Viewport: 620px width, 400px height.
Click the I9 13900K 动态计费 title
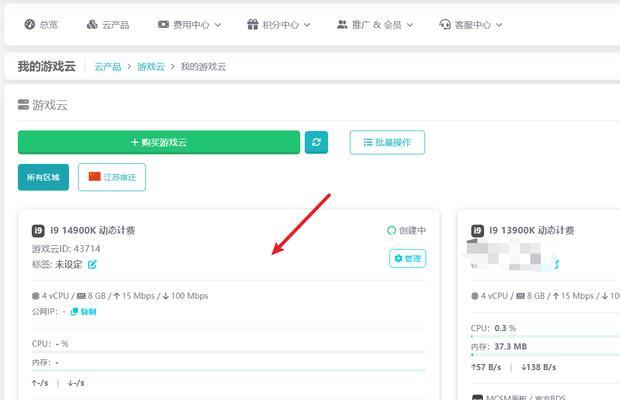pos(532,230)
